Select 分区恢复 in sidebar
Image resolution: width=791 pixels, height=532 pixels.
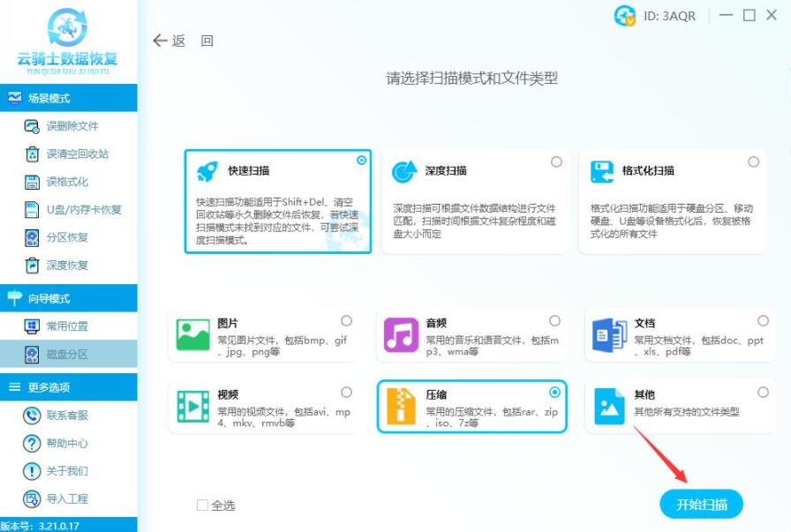coord(69,237)
